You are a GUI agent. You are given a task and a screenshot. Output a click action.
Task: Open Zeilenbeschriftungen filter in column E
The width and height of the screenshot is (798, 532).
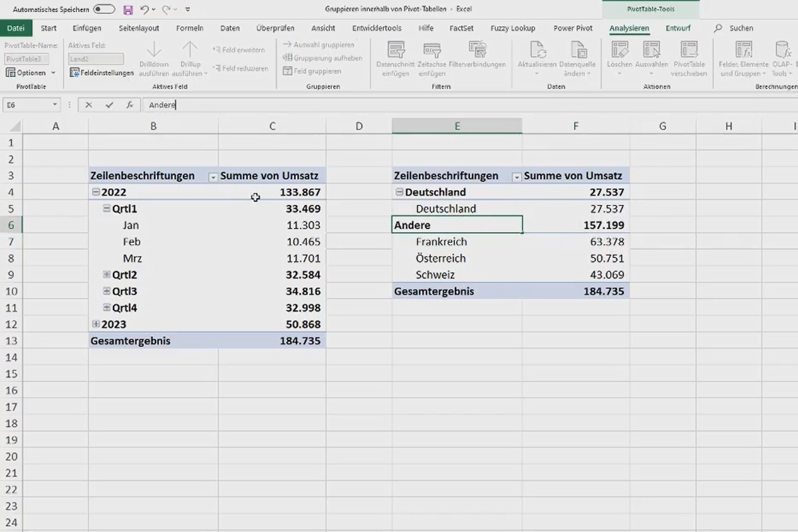[517, 177]
